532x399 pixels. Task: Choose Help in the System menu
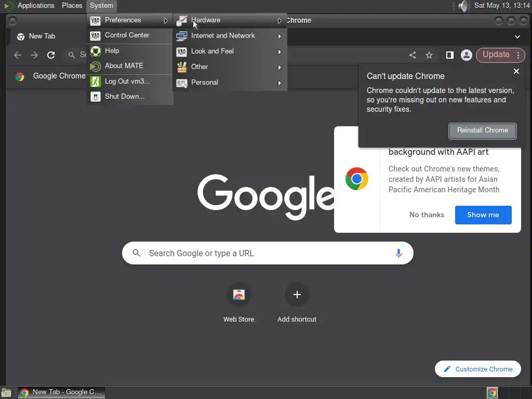pyautogui.click(x=129, y=51)
